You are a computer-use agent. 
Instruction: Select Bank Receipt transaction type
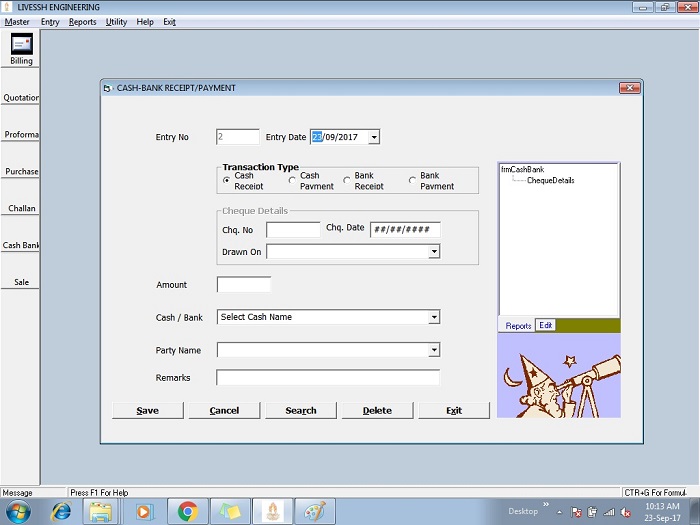click(346, 180)
